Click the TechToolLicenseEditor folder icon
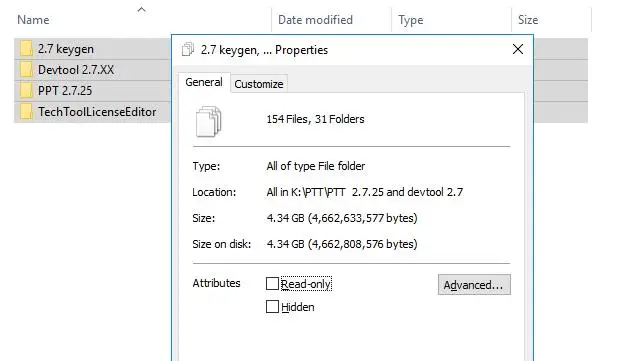Screen dimensions: 618x361 pyautogui.click(x=26, y=112)
